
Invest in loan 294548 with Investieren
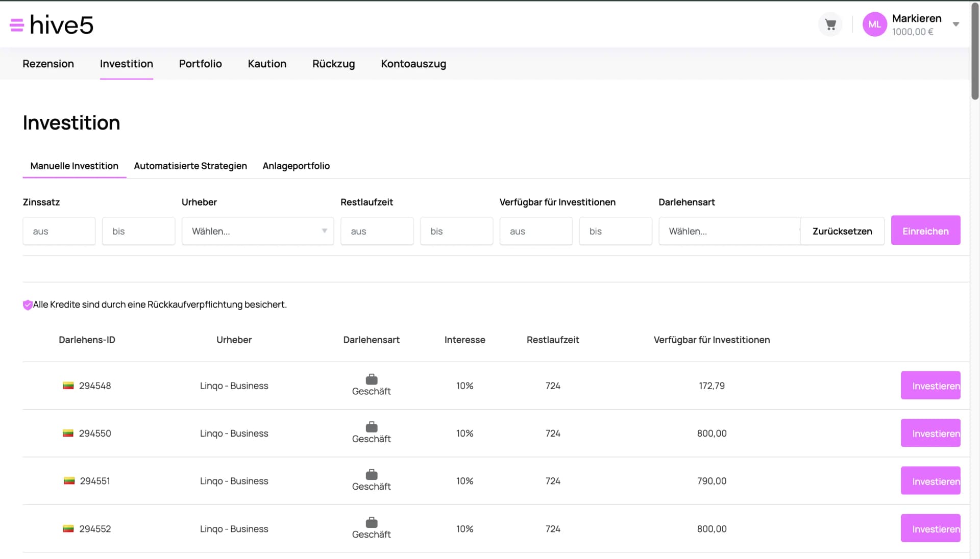[930, 386]
